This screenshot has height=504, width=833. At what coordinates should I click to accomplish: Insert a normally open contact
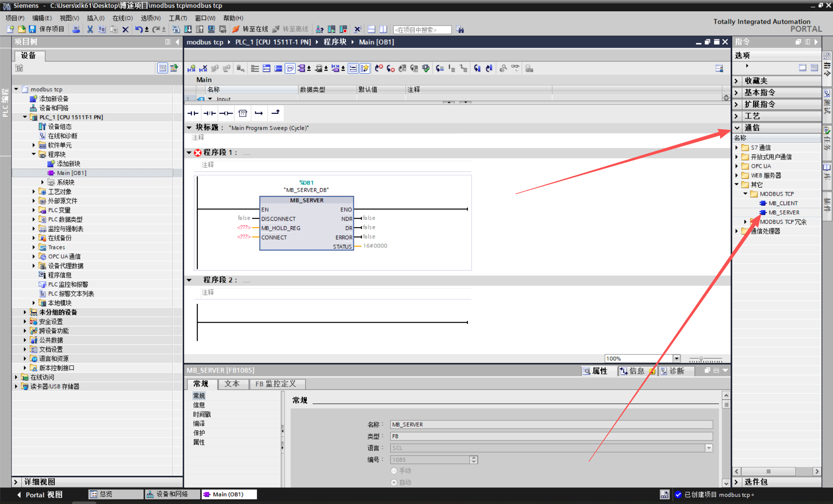pyautogui.click(x=193, y=113)
